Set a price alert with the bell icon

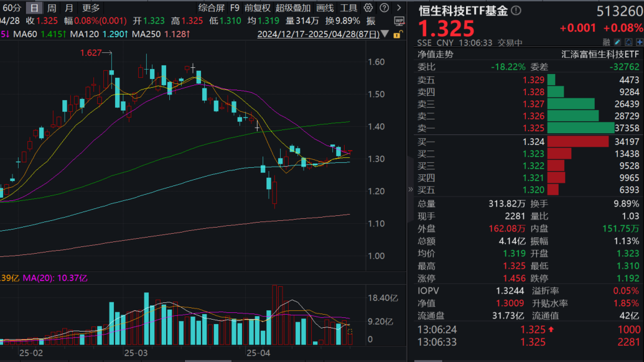pyautogui.click(x=629, y=42)
